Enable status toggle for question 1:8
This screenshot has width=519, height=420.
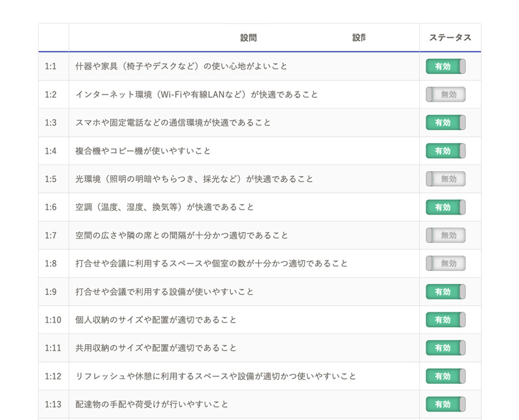tap(446, 264)
